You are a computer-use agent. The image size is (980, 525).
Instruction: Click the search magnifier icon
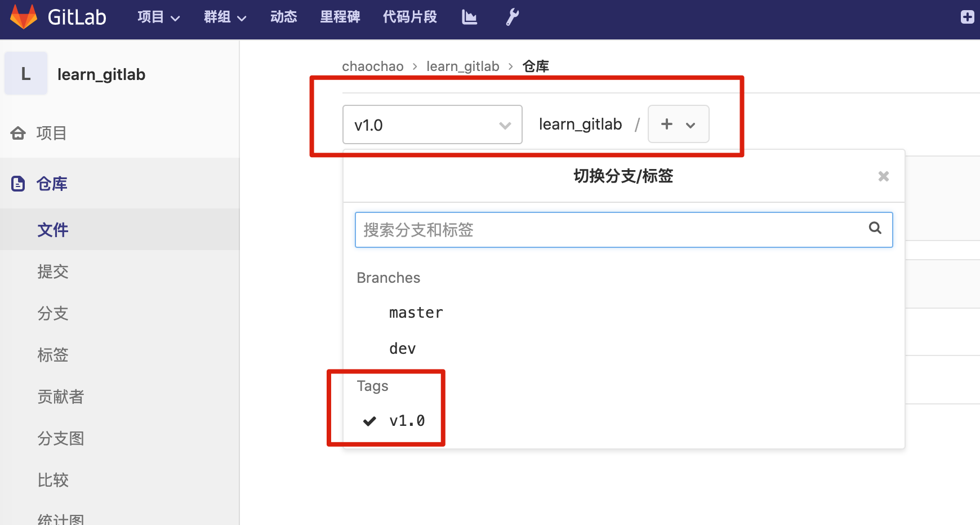875,228
